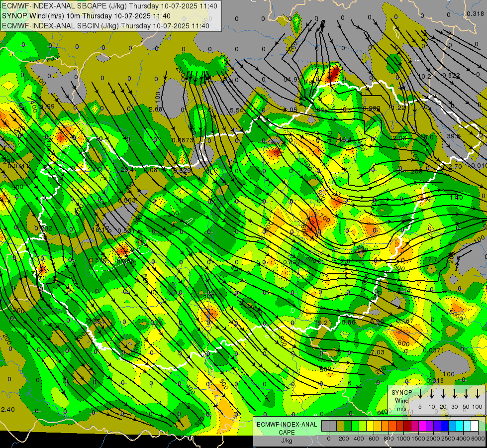This screenshot has height=448, width=487.
Task: Click the '6.90' value on the map
Action: tap(377, 321)
